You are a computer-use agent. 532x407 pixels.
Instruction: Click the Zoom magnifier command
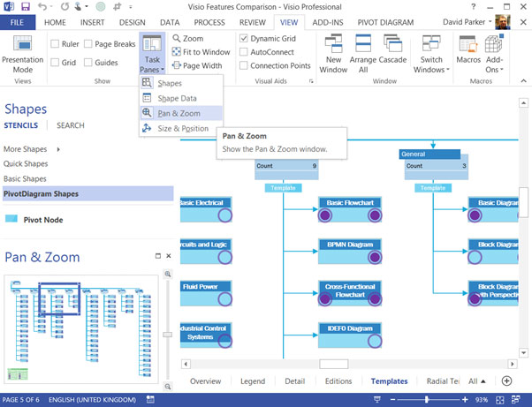click(x=188, y=39)
